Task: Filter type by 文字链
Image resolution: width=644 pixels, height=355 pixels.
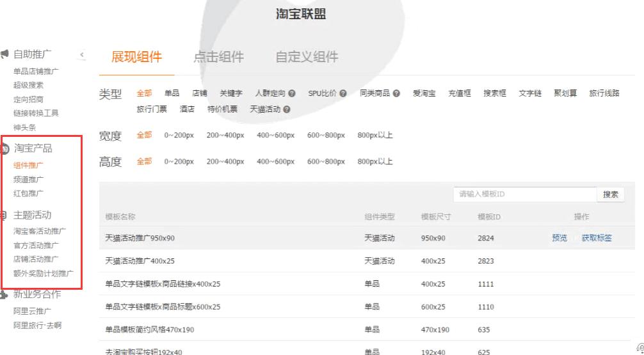Action: pos(530,93)
